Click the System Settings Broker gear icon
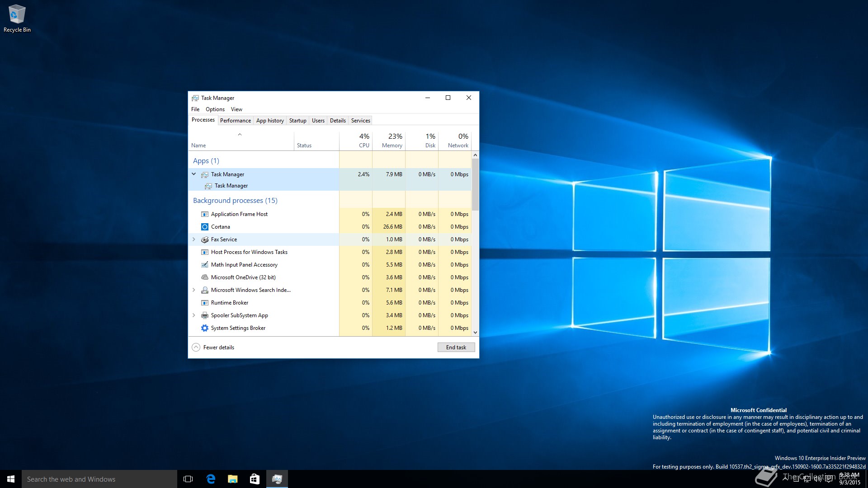The image size is (868, 488). [205, 328]
